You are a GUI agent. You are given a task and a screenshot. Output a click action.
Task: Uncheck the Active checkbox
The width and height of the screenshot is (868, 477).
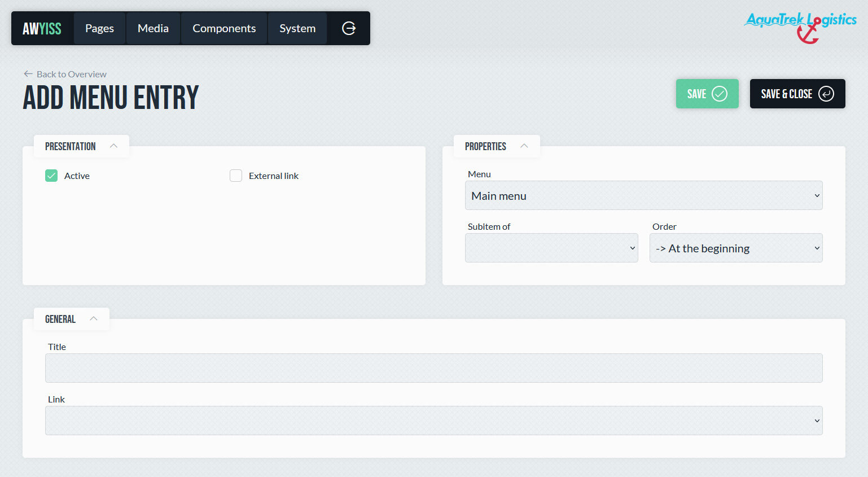(x=51, y=176)
